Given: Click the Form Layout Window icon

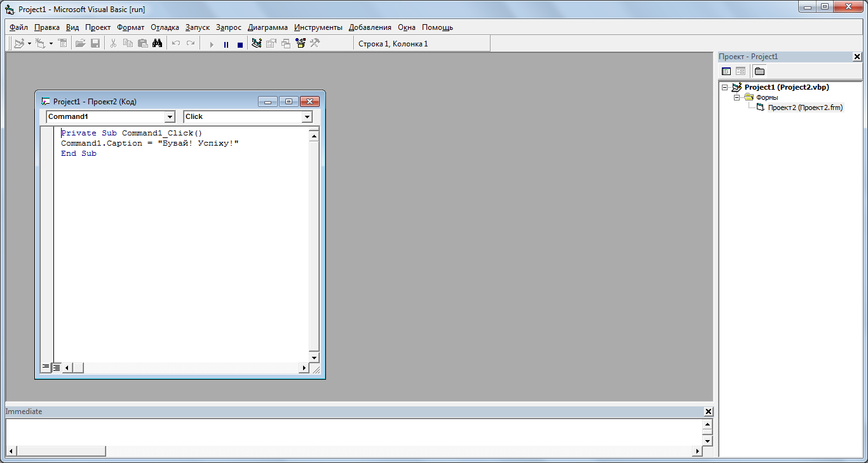Looking at the screenshot, I should [286, 44].
